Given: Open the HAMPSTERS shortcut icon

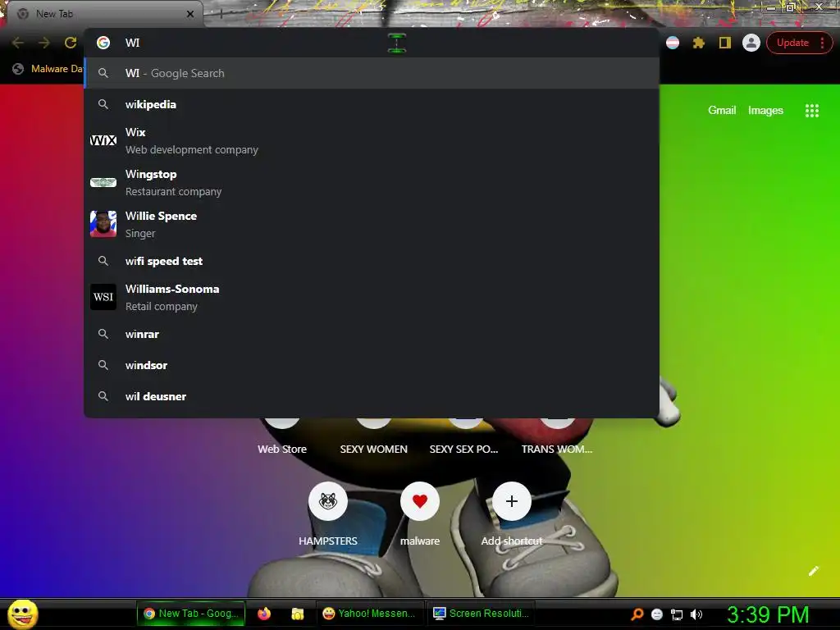Looking at the screenshot, I should point(328,501).
